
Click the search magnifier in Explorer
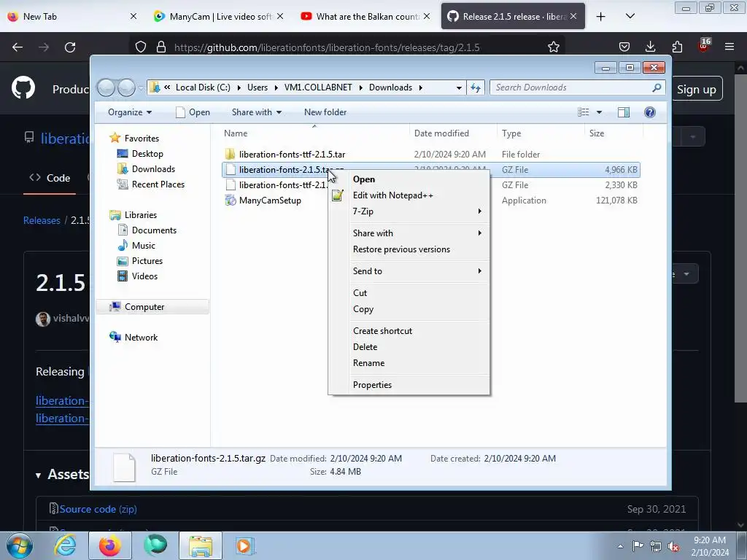tap(657, 87)
